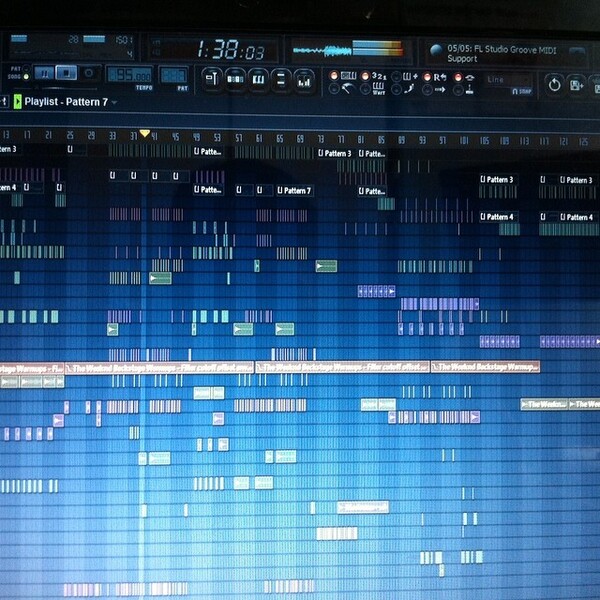Select the Pattern 4 clip near bar 121
Viewport: 600px width, 600px height.
[578, 217]
